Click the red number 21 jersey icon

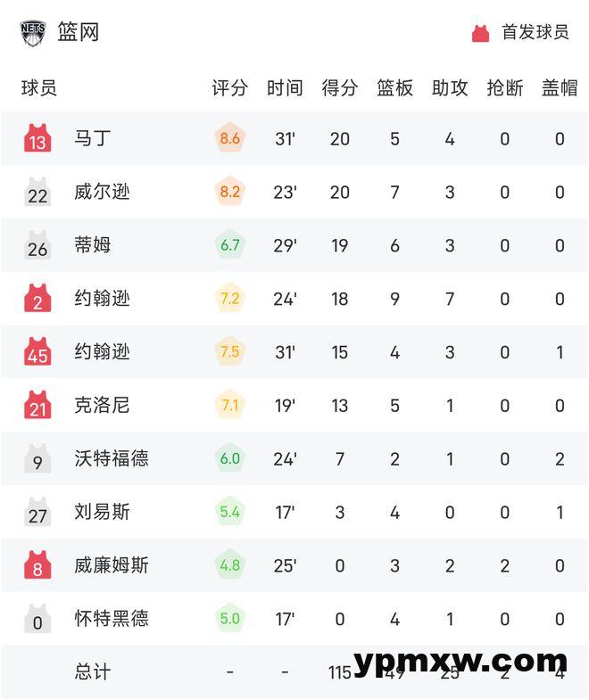[x=37, y=406]
